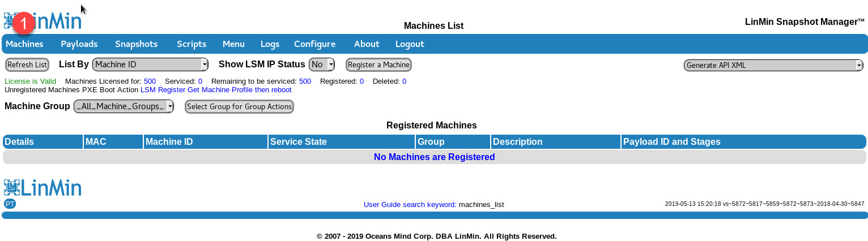This screenshot has width=868, height=241.
Task: Expand the Show LSM IP Status dropdown
Action: [x=322, y=64]
